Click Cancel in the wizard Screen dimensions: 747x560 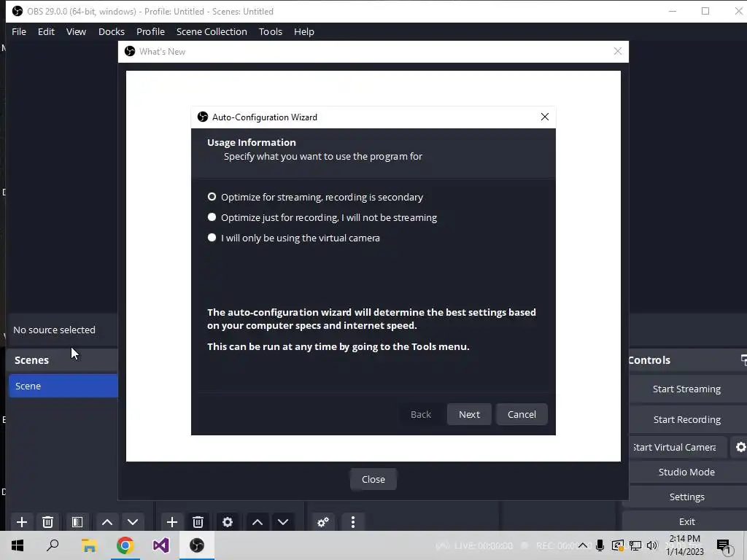[522, 414]
